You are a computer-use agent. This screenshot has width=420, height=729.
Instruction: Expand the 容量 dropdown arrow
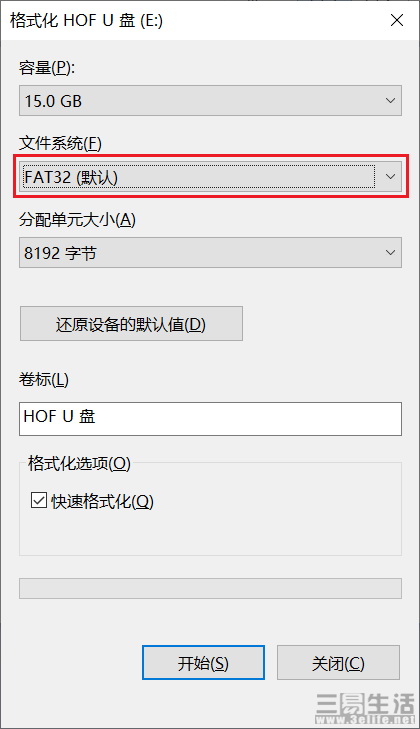coord(390,100)
